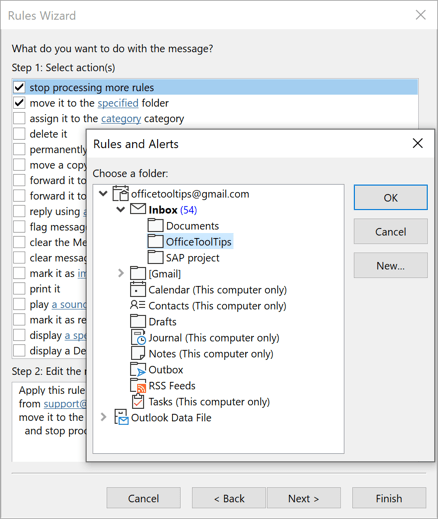This screenshot has height=519, width=438.
Task: Click the Calendar folder icon
Action: (x=138, y=289)
